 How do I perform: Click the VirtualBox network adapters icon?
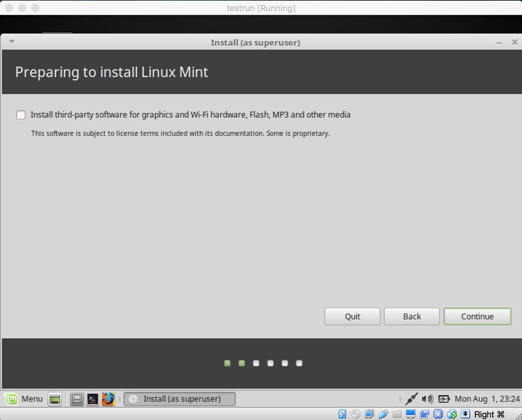369,414
